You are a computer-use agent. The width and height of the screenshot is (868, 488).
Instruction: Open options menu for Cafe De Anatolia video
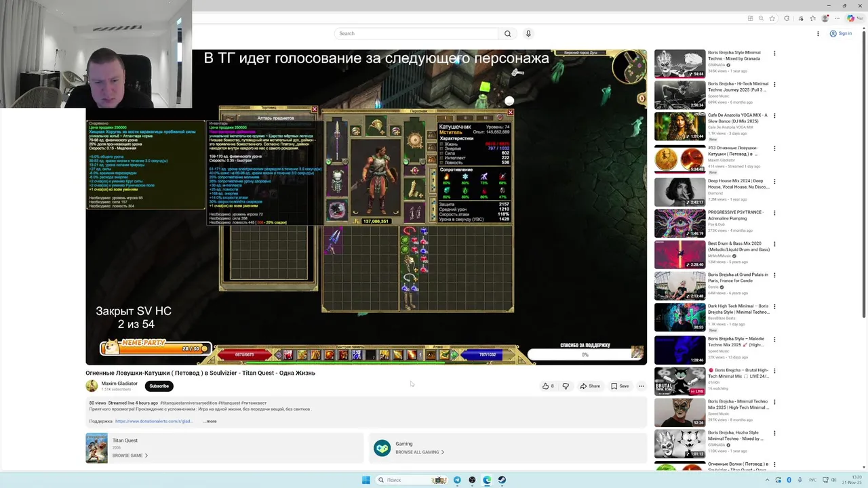774,116
